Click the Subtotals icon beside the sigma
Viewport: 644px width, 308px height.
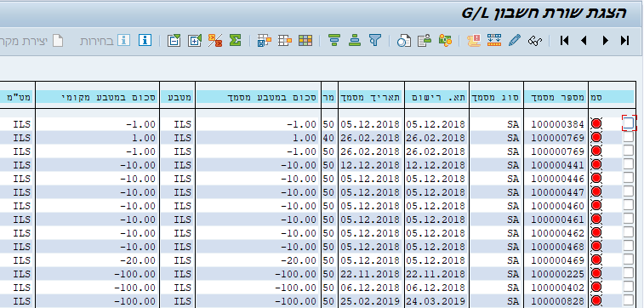click(214, 40)
